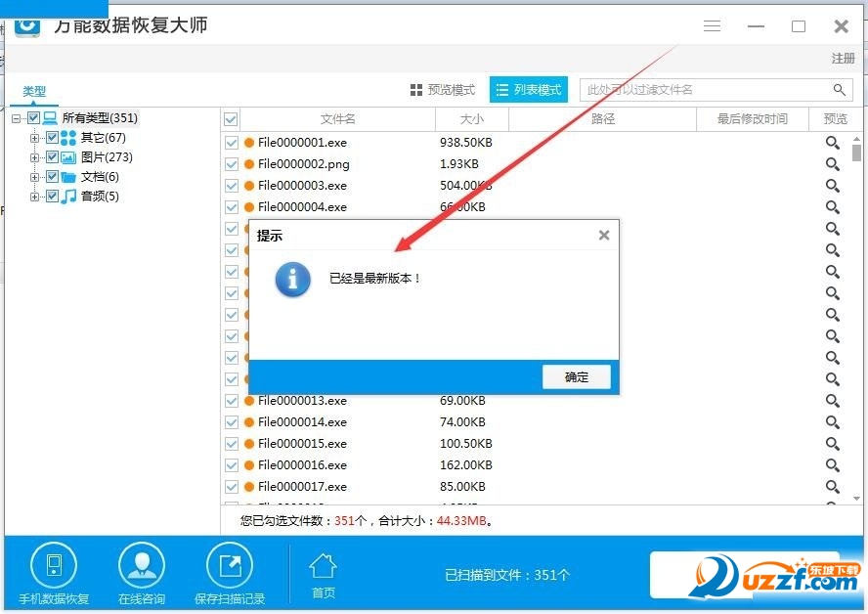Click the app logo icon in the title bar
The image size is (868, 614).
point(25,26)
